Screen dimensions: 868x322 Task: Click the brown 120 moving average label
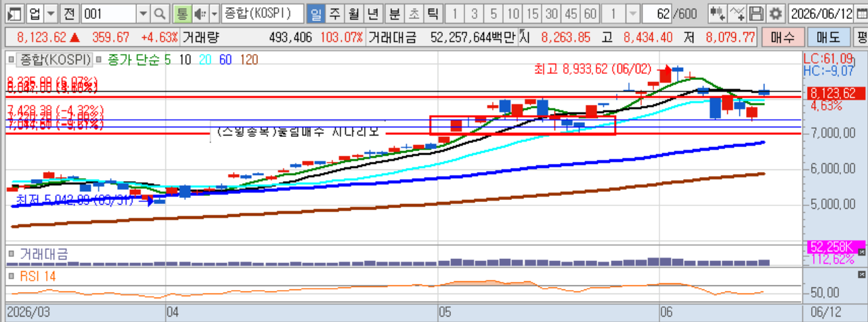pyautogui.click(x=248, y=60)
